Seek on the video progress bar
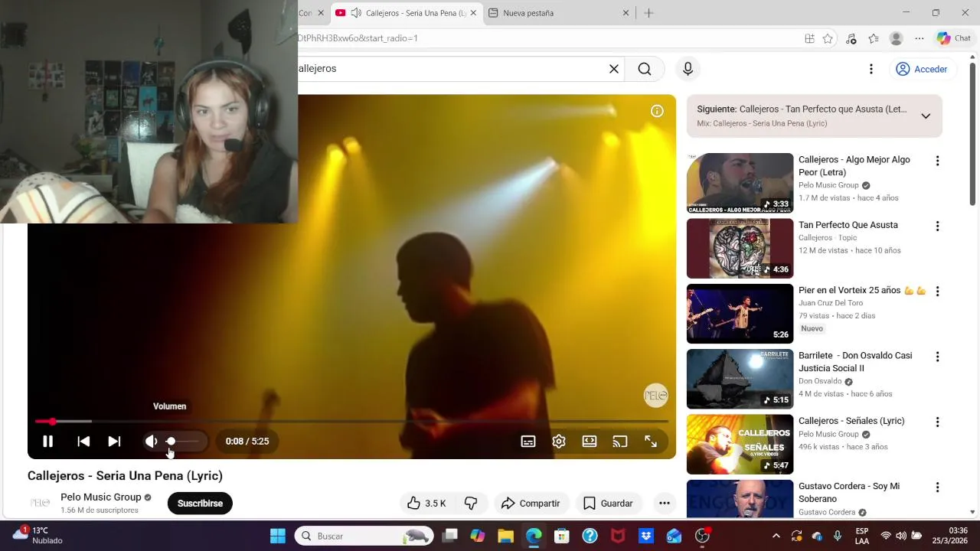 (x=351, y=422)
